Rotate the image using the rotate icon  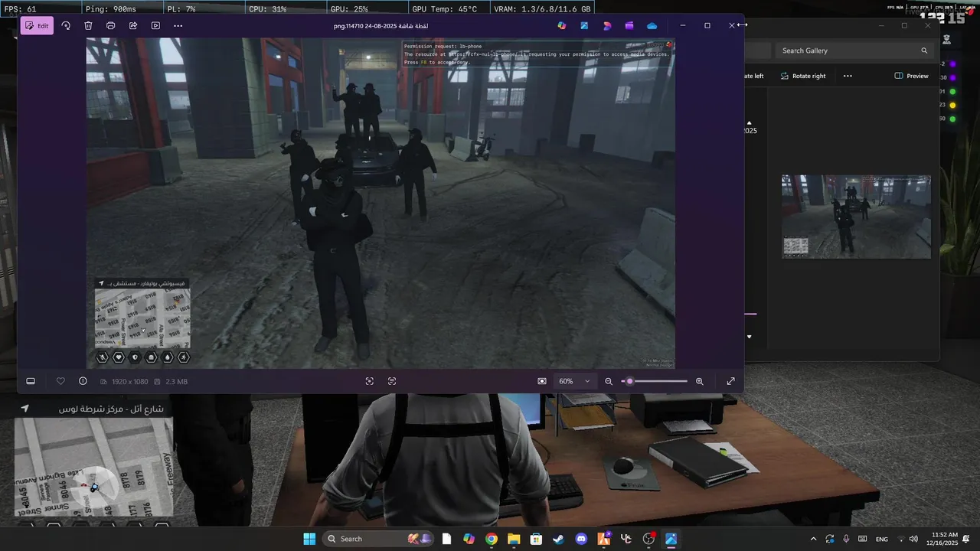(66, 25)
